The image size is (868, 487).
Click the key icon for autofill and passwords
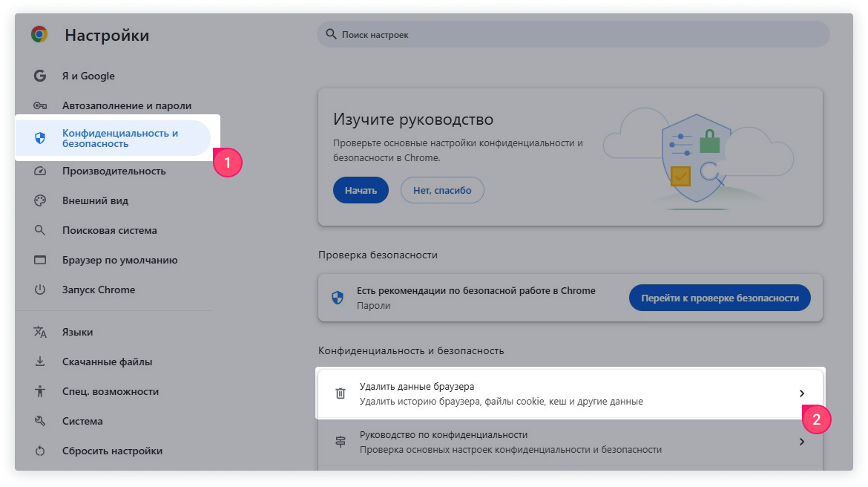40,105
